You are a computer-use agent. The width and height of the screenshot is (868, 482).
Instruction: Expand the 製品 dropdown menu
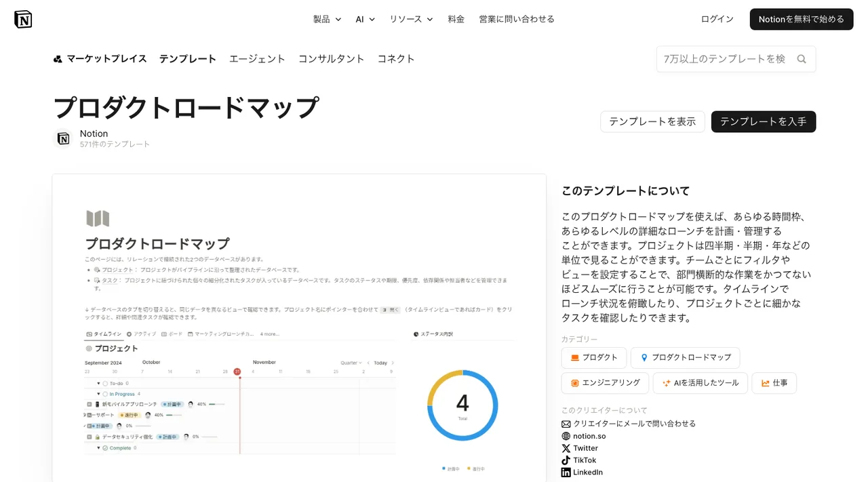tap(327, 19)
